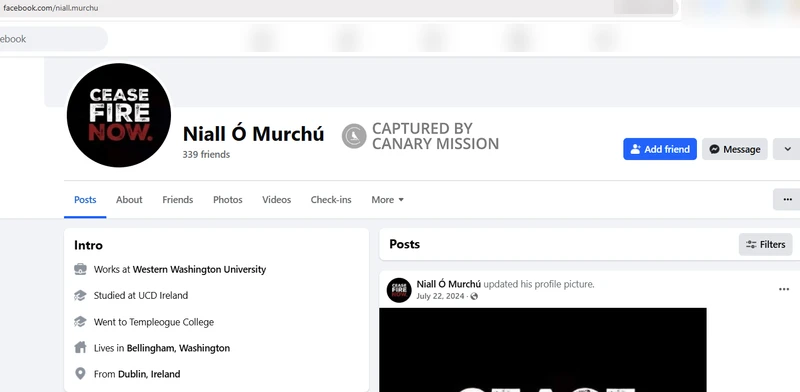Image resolution: width=800 pixels, height=392 pixels.
Task: Open the 339 friends link
Action: tap(206, 154)
